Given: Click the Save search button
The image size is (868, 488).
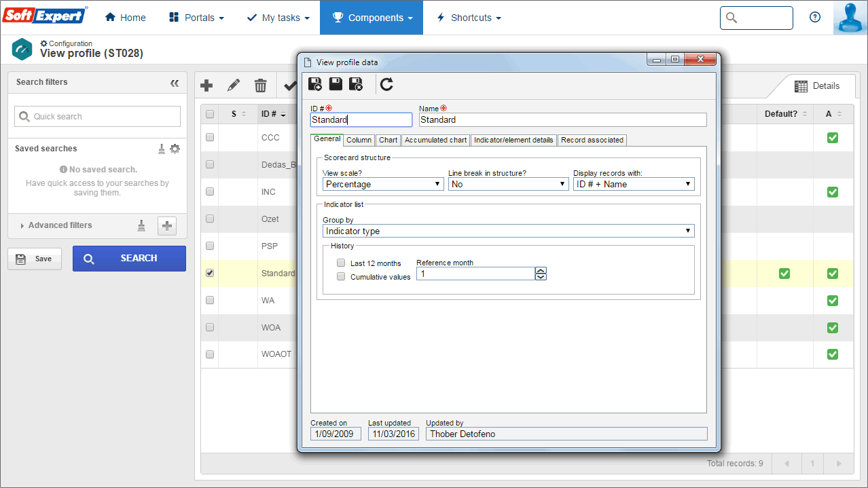Looking at the screenshot, I should point(34,259).
